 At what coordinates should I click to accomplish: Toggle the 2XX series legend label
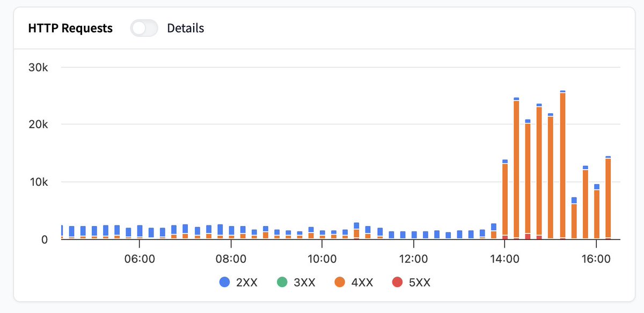[247, 282]
